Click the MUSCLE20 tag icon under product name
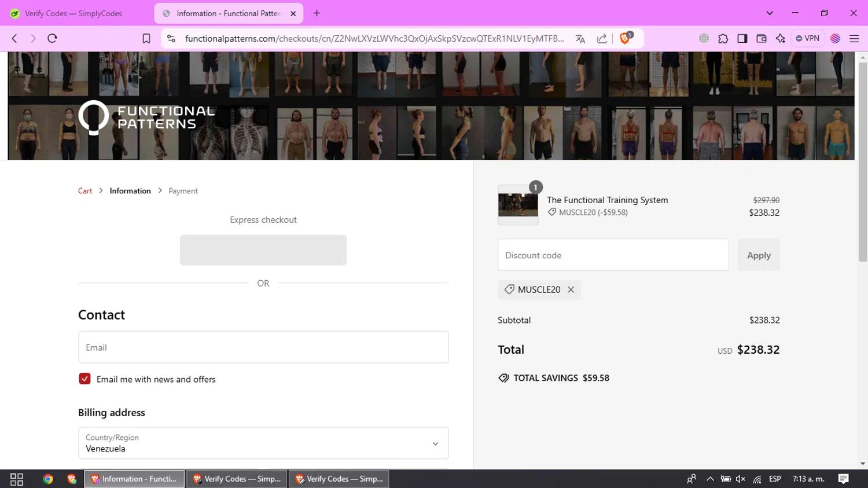The width and height of the screenshot is (868, 488). coord(552,212)
